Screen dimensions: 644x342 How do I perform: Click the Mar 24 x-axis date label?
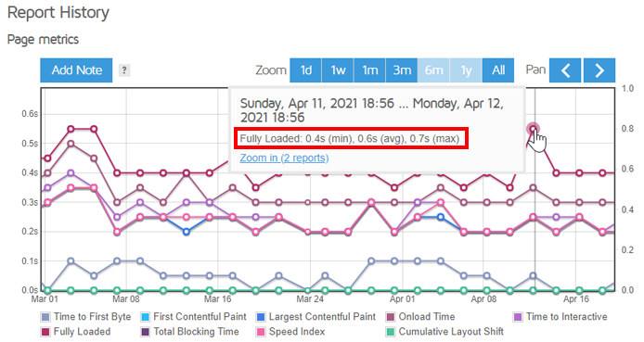click(310, 299)
